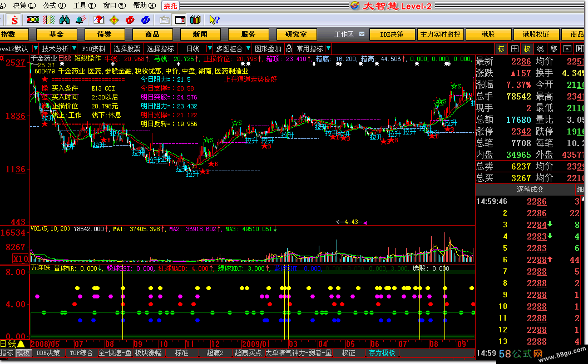Activate the context help cursor icon
The image size is (588, 364).
pos(215,19)
